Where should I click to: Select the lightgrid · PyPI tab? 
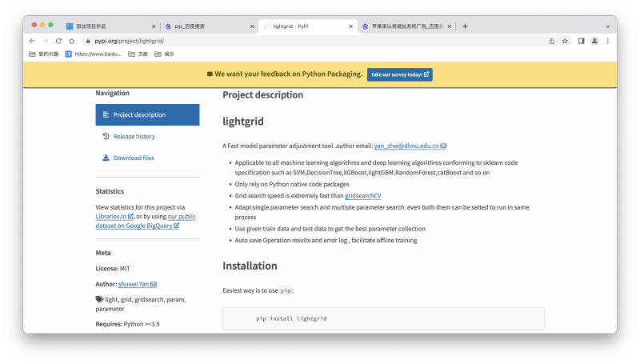(x=308, y=26)
